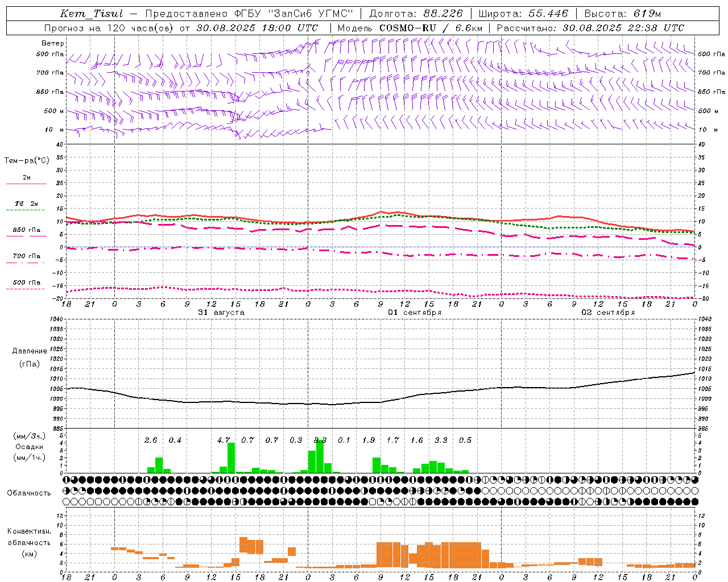Click the 3-hour precipitation value 0.3
728x582 pixels.
[296, 440]
